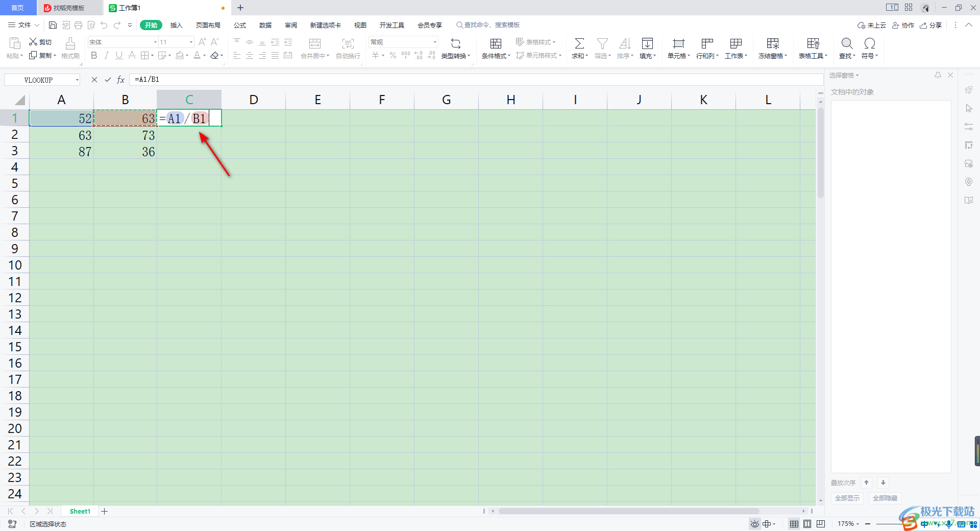Switch to the 公式 ribbon tab
The height and width of the screenshot is (531, 980).
[240, 25]
